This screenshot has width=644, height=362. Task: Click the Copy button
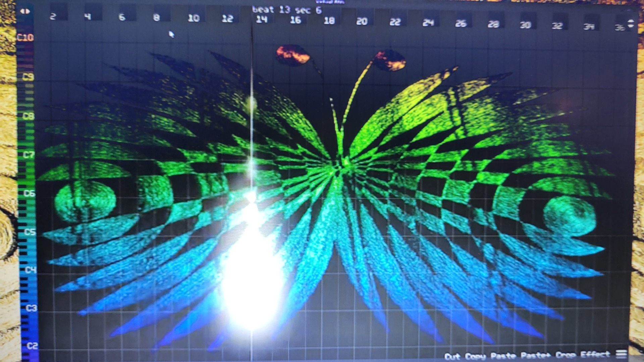click(476, 356)
